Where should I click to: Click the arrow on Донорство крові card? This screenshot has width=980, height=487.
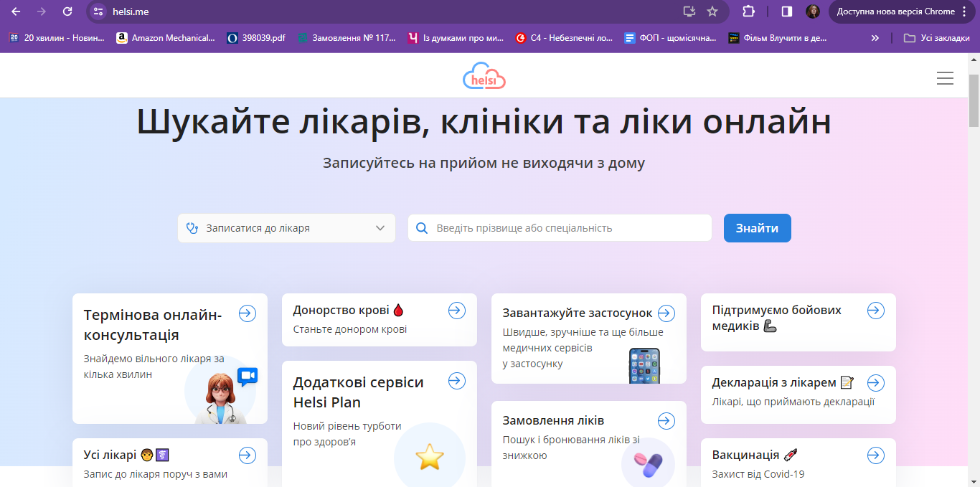click(x=457, y=310)
